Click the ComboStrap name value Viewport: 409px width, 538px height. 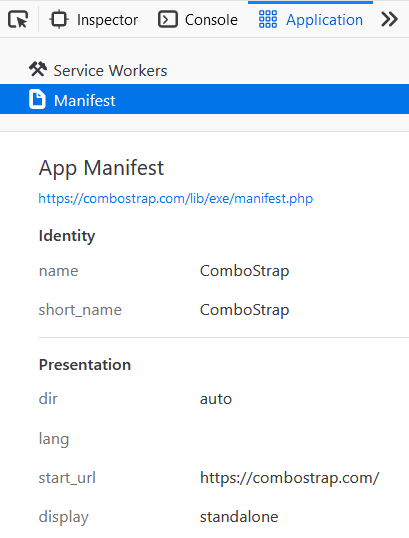click(244, 271)
